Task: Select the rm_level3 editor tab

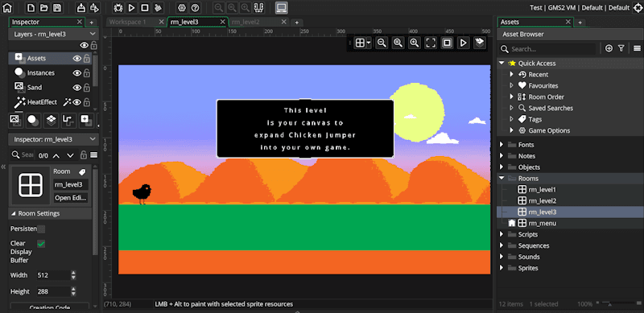Action: click(185, 23)
